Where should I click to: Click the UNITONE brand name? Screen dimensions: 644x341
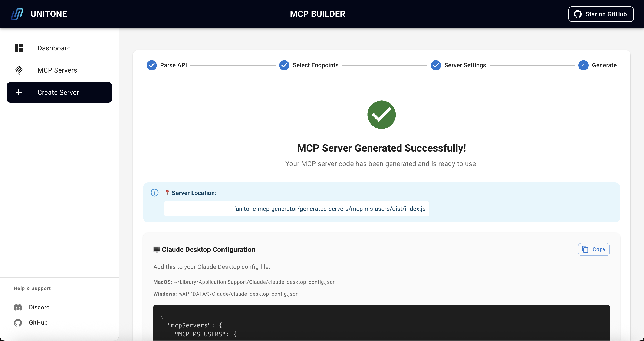click(49, 14)
